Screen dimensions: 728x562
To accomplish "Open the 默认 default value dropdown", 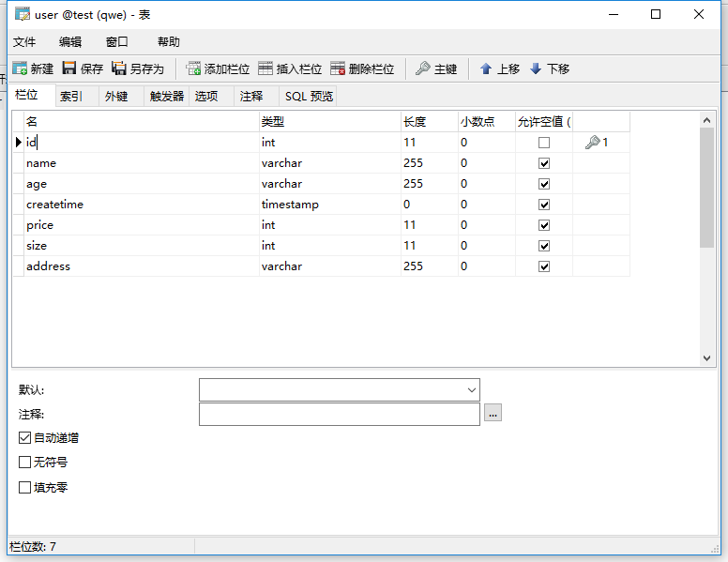I will pyautogui.click(x=471, y=389).
